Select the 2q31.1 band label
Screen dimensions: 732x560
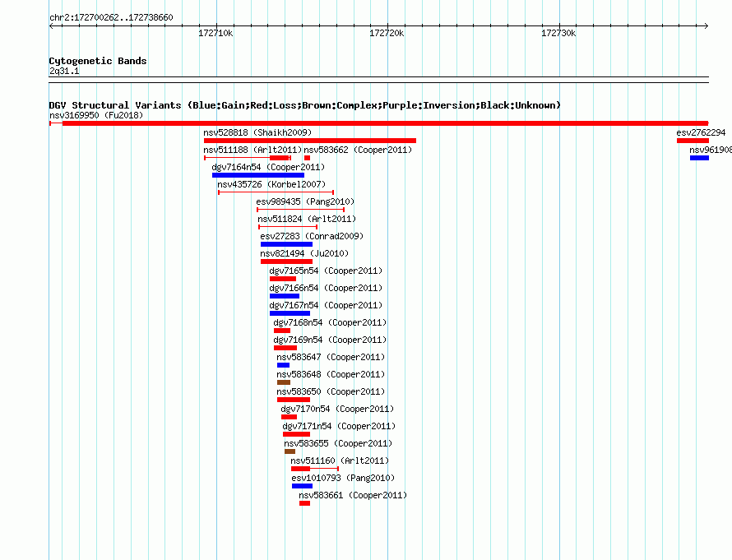point(64,71)
